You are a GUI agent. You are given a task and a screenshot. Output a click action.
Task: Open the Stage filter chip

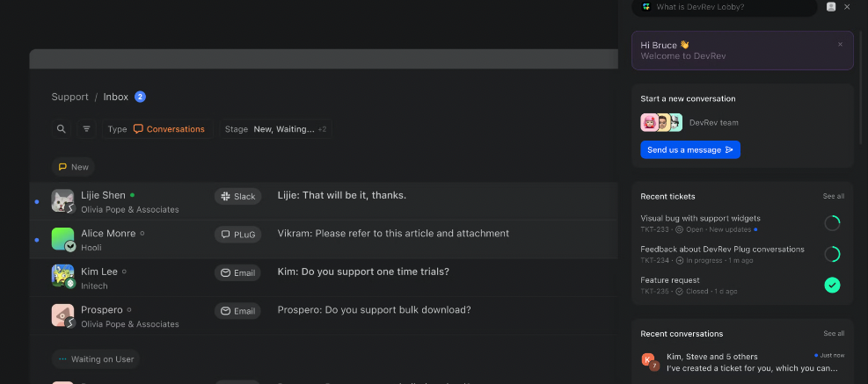point(275,129)
